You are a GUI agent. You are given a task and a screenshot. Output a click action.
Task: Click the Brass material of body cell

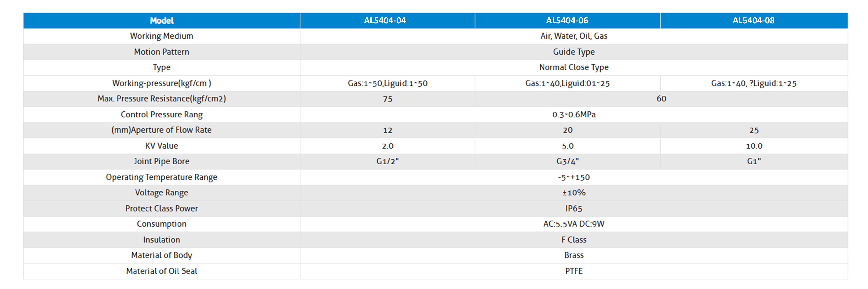click(x=574, y=255)
